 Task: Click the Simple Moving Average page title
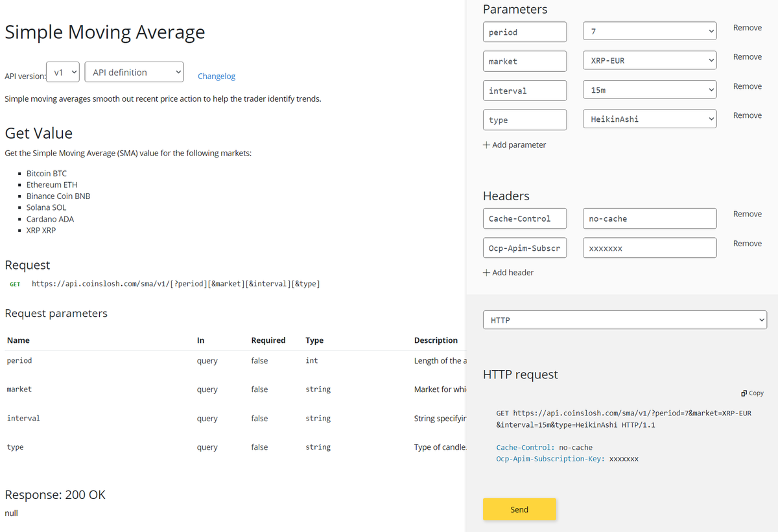(x=105, y=32)
